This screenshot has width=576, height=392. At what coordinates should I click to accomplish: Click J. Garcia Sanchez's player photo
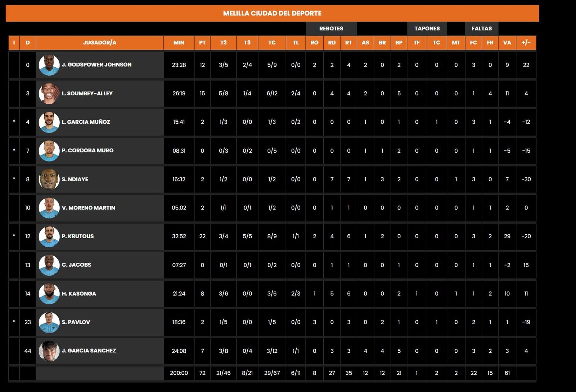pos(49,351)
